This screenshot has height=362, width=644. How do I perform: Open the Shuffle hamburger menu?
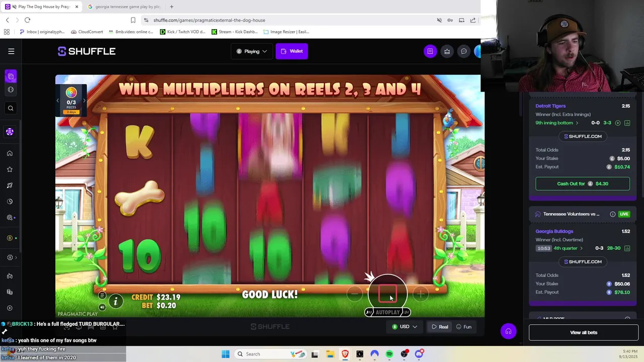11,51
